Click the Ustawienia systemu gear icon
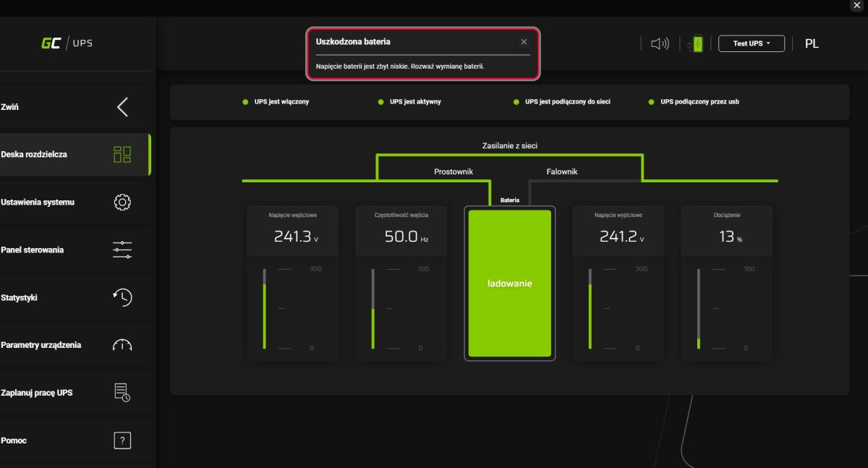The width and height of the screenshot is (868, 468). [122, 203]
